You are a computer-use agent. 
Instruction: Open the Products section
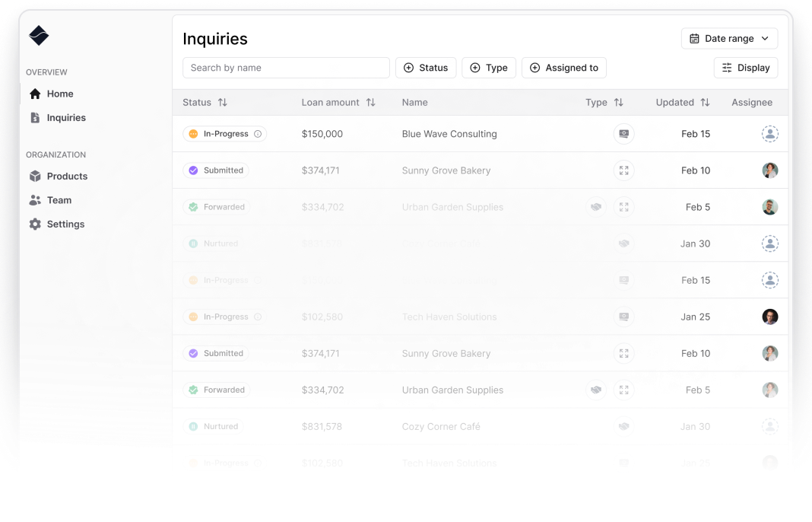point(66,176)
